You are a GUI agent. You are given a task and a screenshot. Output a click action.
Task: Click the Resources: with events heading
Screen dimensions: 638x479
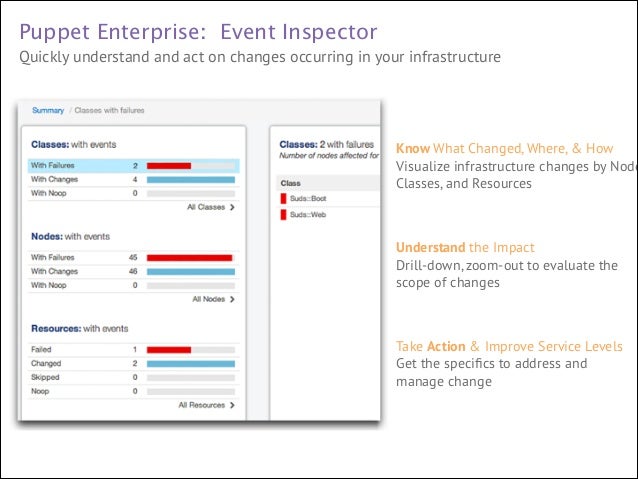click(80, 328)
